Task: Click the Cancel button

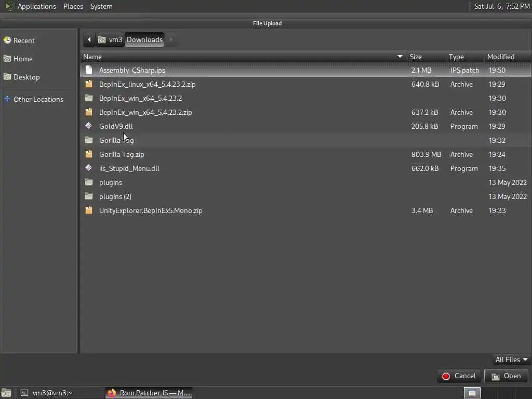Action: pos(459,376)
